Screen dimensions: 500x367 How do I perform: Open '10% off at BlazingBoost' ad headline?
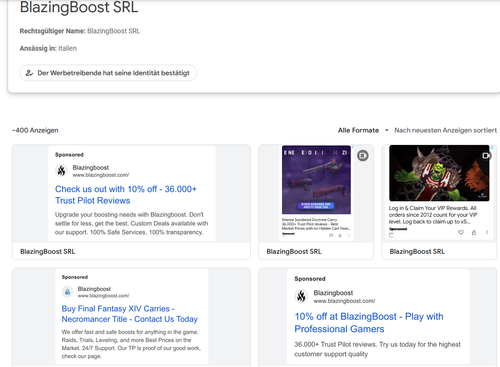[369, 323]
